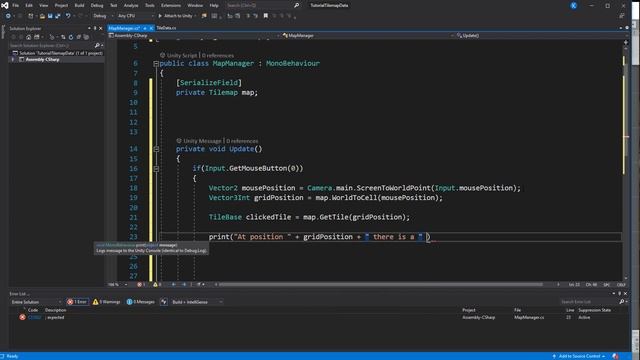Open the Extensions menu
The image size is (640, 360).
click(x=171, y=5)
